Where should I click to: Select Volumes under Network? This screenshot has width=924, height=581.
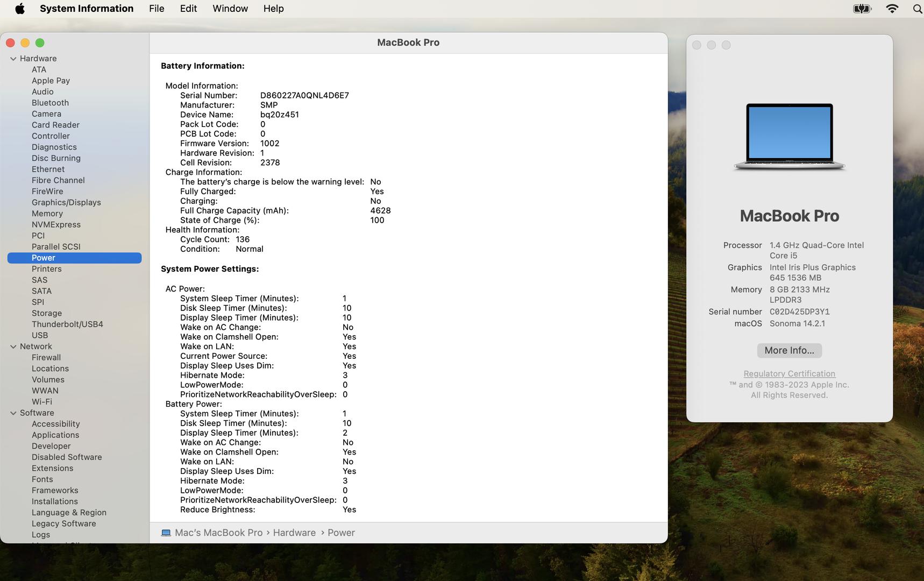(x=48, y=380)
